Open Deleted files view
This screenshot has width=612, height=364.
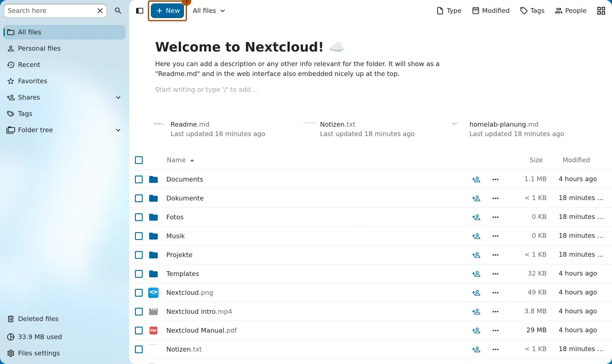tap(64, 319)
